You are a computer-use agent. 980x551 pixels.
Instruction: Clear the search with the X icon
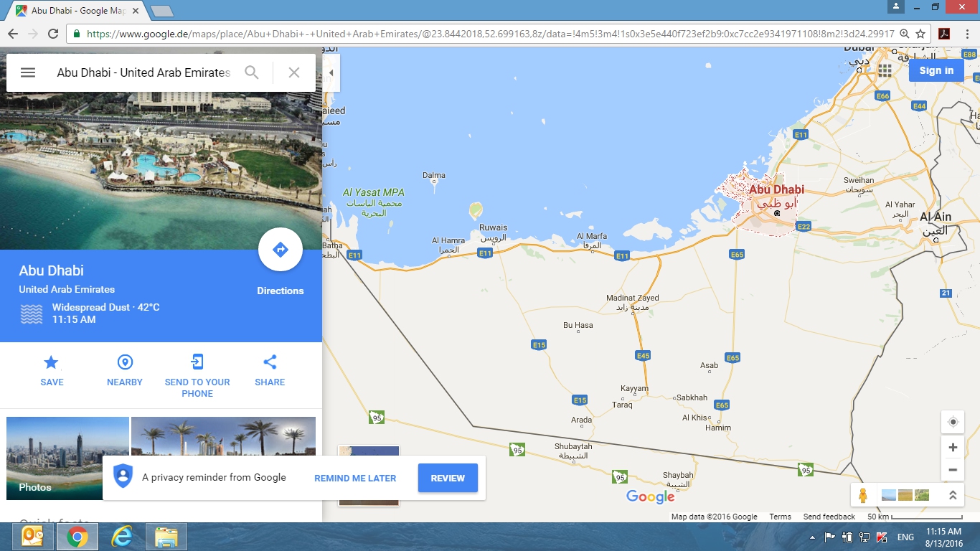[294, 72]
